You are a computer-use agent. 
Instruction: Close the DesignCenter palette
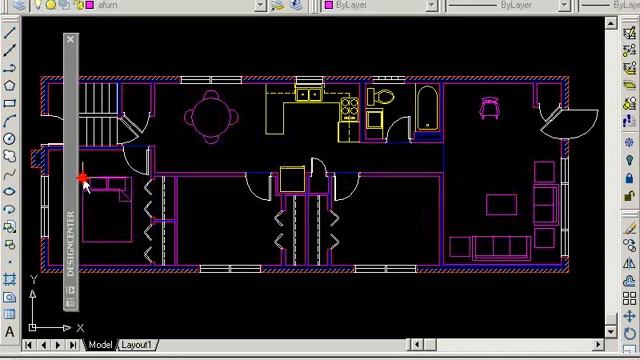pos(71,39)
